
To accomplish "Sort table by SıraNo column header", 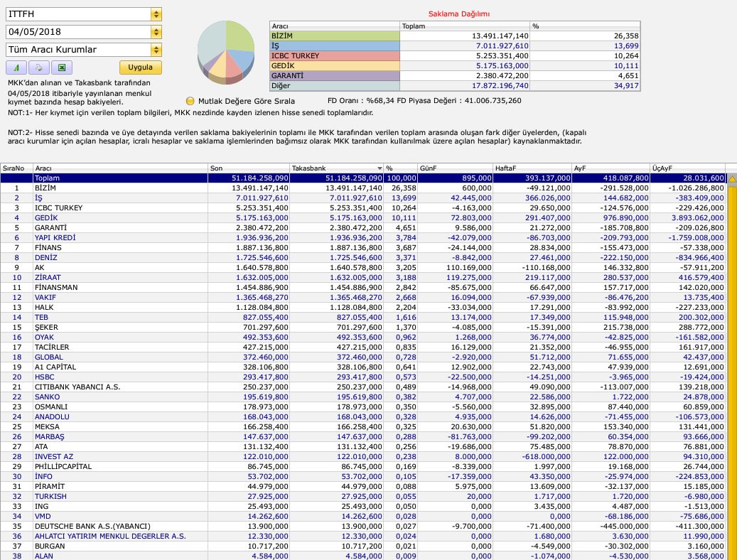I will (16, 168).
